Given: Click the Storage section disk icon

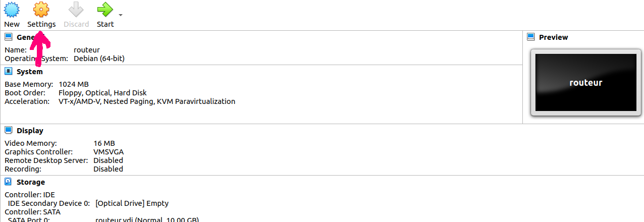Looking at the screenshot, I should coord(9,182).
